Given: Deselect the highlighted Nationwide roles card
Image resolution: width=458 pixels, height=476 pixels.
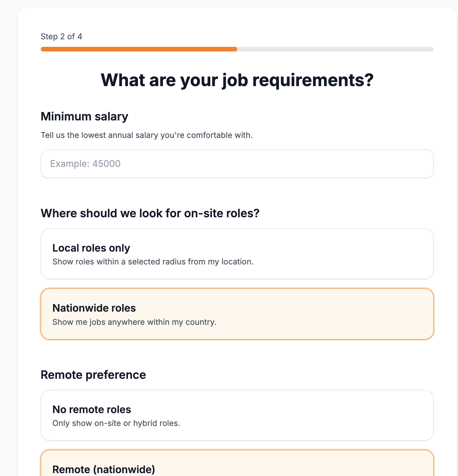Looking at the screenshot, I should point(237,314).
